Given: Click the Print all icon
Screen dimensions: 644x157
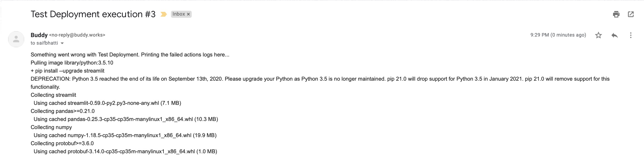Looking at the screenshot, I should 616,14.
